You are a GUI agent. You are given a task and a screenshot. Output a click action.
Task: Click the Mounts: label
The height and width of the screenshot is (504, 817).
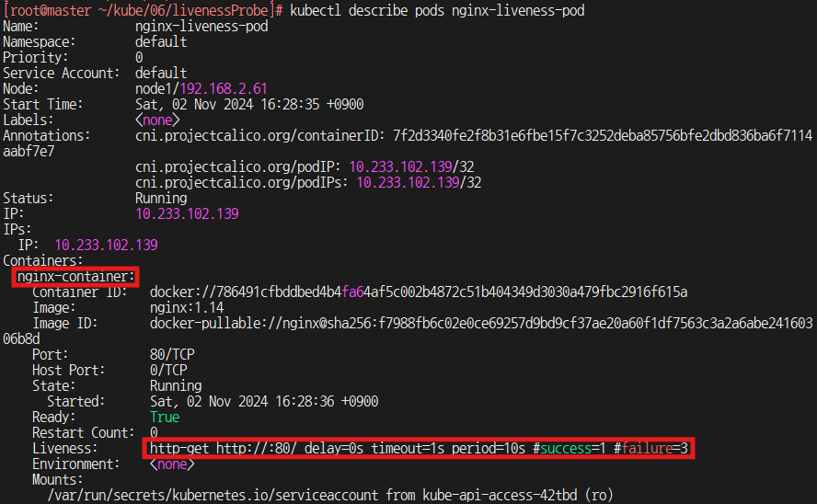57,479
